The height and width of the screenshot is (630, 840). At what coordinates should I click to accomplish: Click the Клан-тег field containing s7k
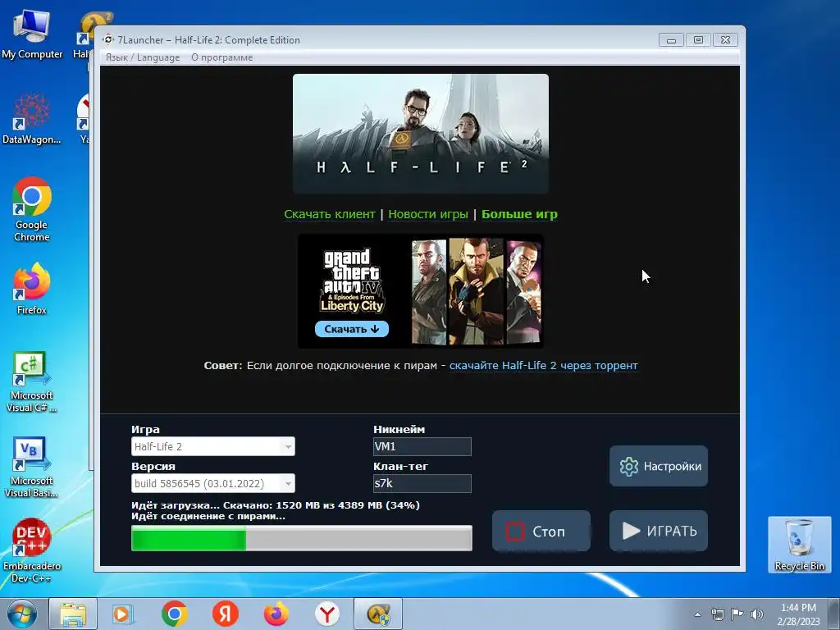pos(422,483)
